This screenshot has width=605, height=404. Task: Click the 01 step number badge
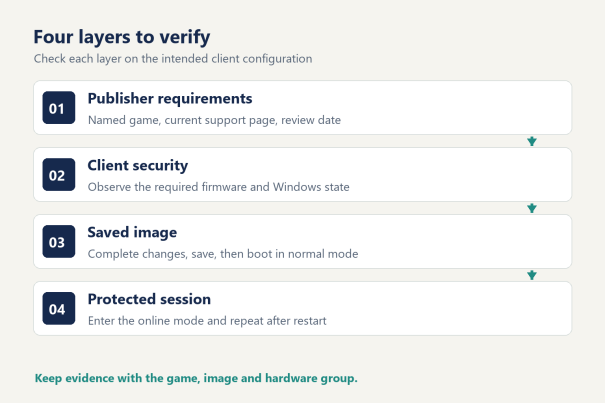click(x=59, y=108)
